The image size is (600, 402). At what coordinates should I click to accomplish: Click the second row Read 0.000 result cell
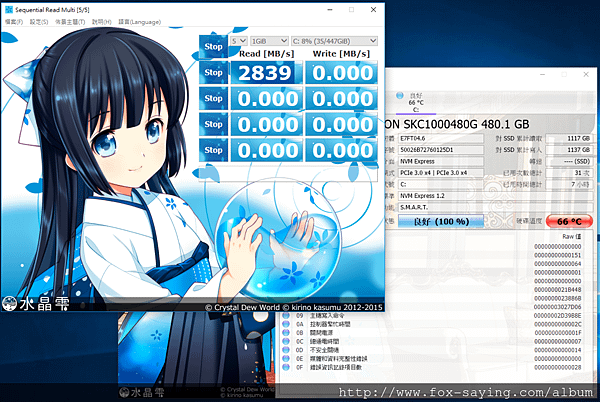[x=266, y=98]
